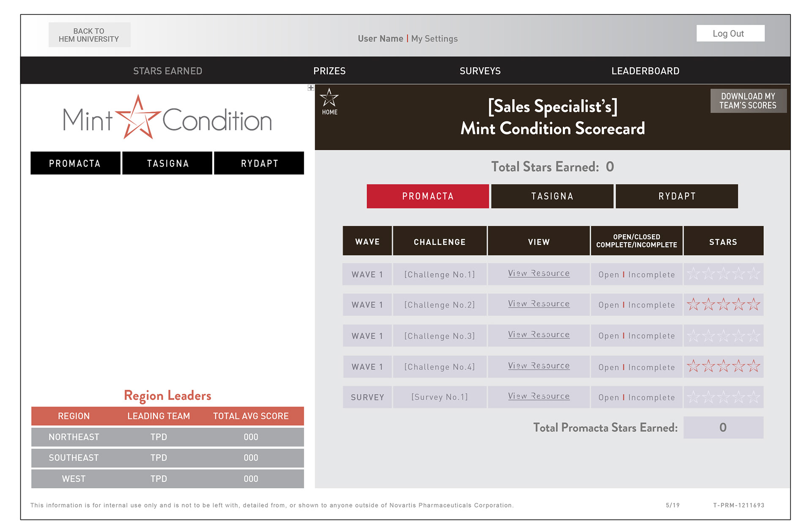View Resource for Challenge No.3
This screenshot has width=812, height=525.
click(x=539, y=335)
